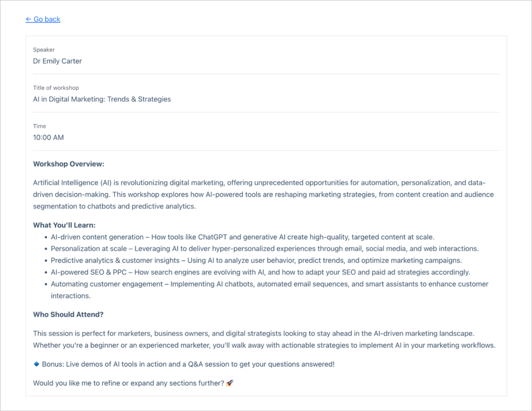The image size is (532, 411).
Task: Click the Speaker field label
Action: (44, 50)
